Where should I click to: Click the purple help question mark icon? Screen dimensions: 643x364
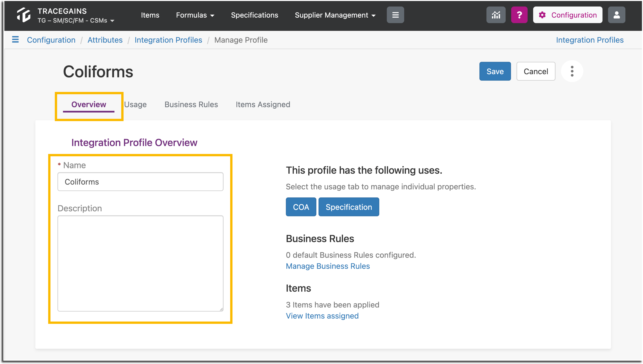[519, 15]
